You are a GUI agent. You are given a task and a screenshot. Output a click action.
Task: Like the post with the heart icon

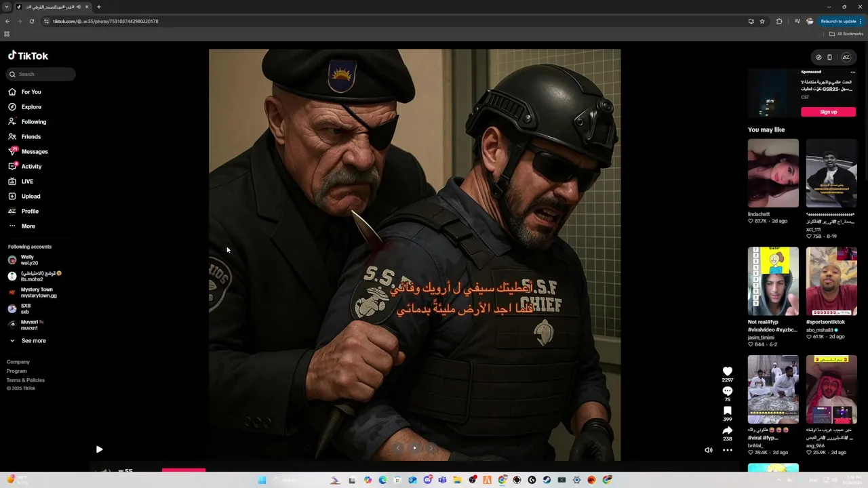pyautogui.click(x=728, y=371)
